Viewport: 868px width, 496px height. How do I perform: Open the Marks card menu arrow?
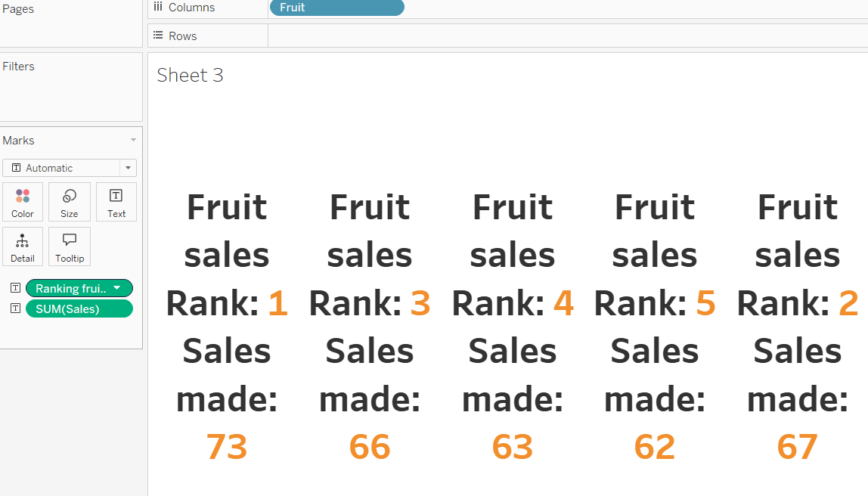point(133,141)
